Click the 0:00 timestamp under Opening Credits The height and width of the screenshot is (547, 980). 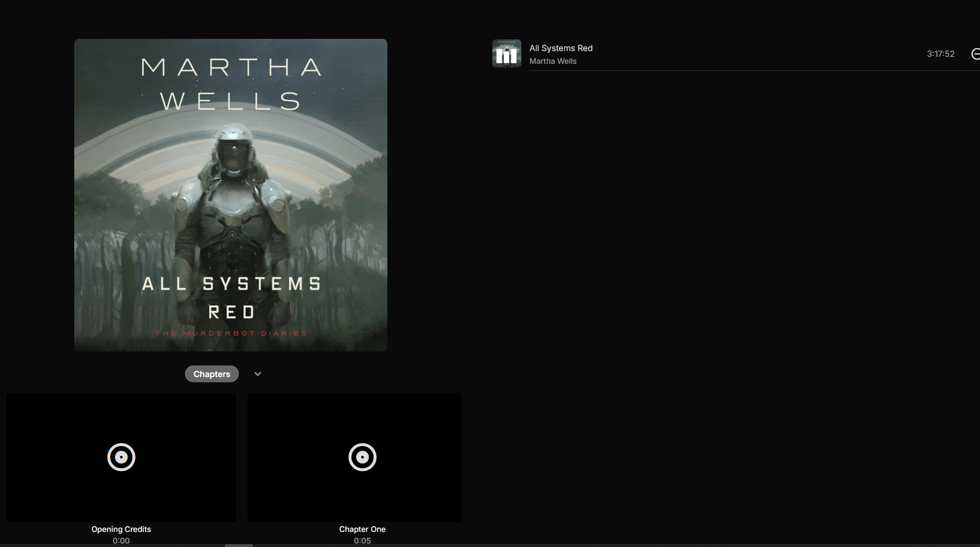(121, 541)
